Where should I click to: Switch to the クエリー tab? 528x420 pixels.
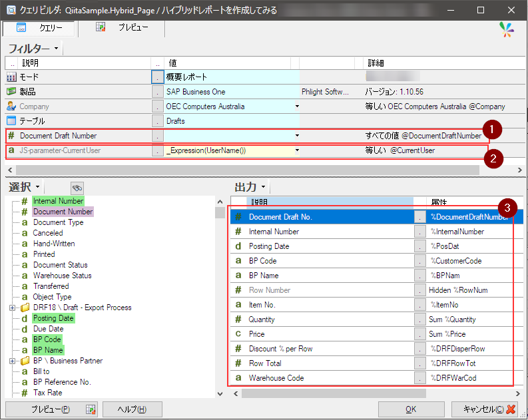click(39, 28)
